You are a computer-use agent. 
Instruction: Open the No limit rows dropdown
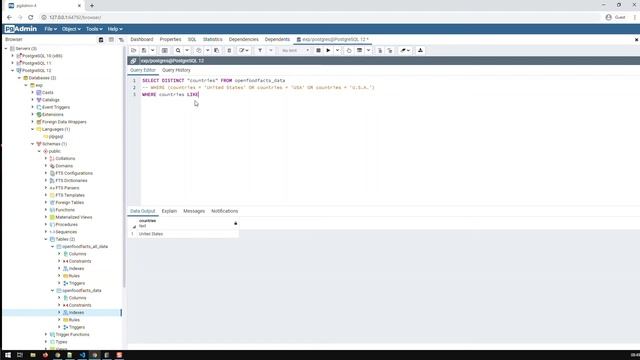point(295,51)
